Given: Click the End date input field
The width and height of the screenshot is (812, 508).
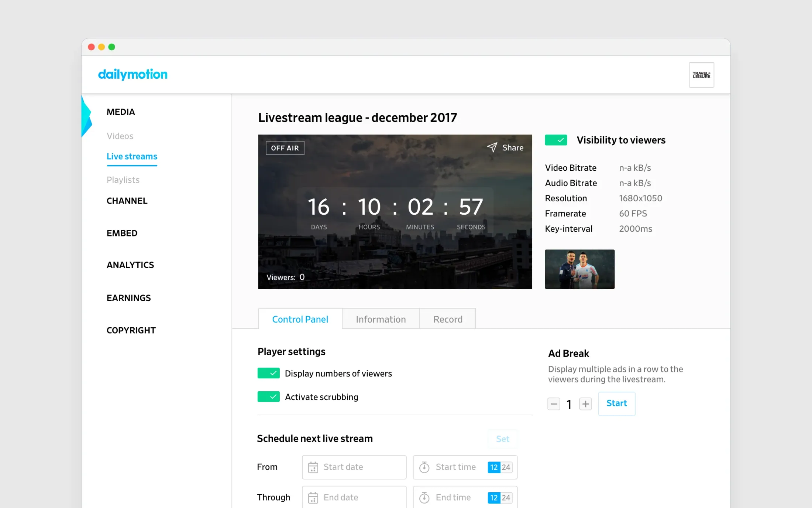Looking at the screenshot, I should (x=354, y=497).
